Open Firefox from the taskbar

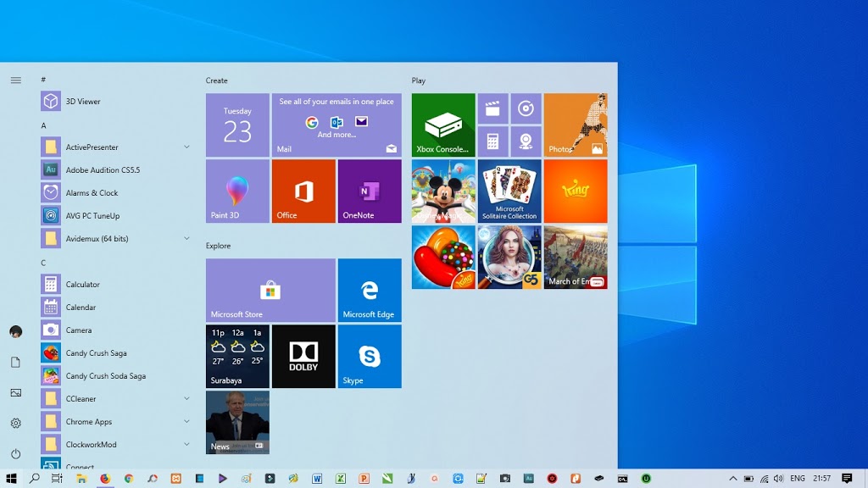(x=105, y=479)
